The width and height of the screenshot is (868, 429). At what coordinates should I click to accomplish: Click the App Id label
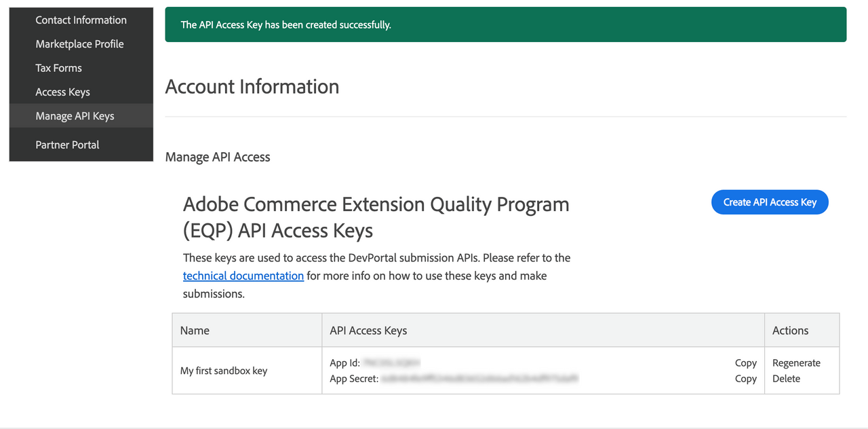tap(344, 363)
